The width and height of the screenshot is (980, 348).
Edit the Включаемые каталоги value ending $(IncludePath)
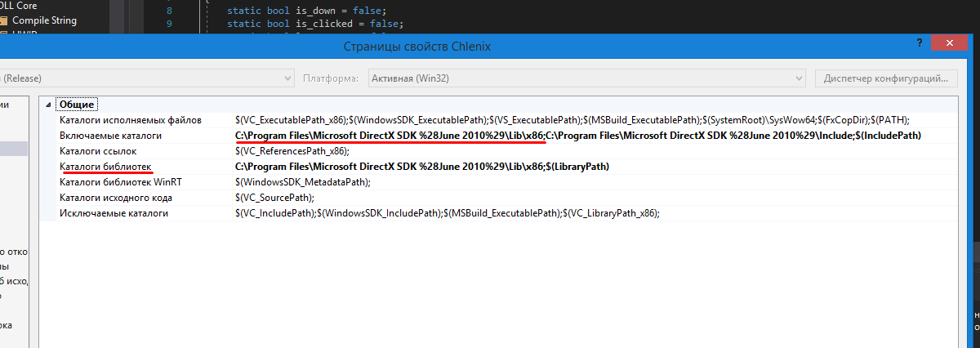[x=578, y=136]
